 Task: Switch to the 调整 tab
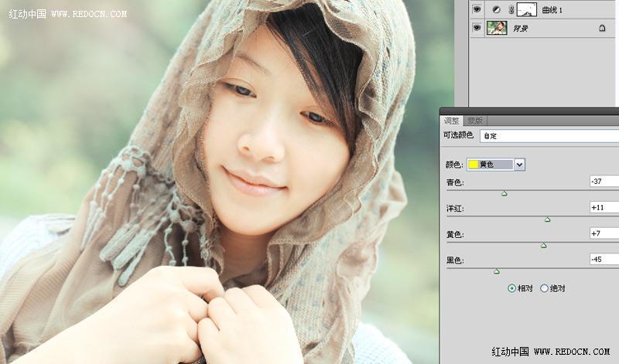point(452,121)
